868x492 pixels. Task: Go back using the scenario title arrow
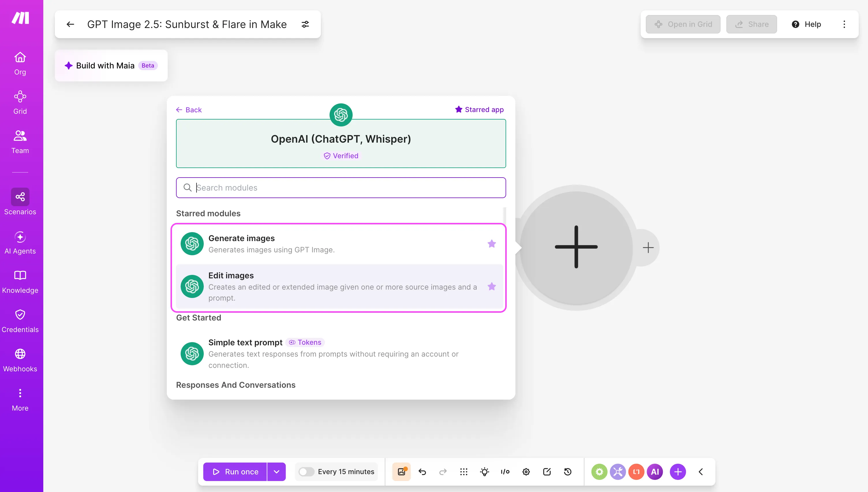tap(70, 24)
